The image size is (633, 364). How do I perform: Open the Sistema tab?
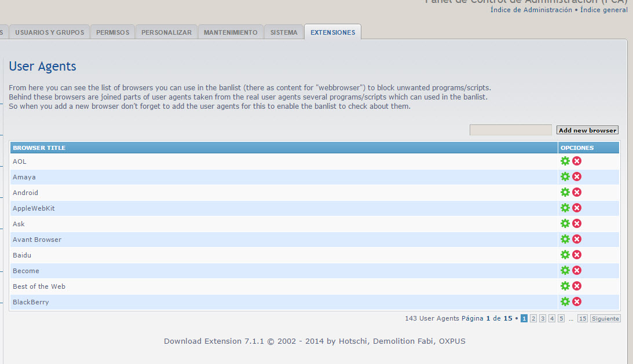(284, 32)
